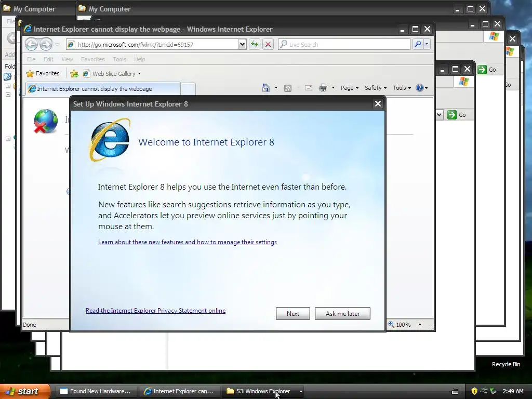
Task: Open the Tools menu in menu bar
Action: coord(119,59)
